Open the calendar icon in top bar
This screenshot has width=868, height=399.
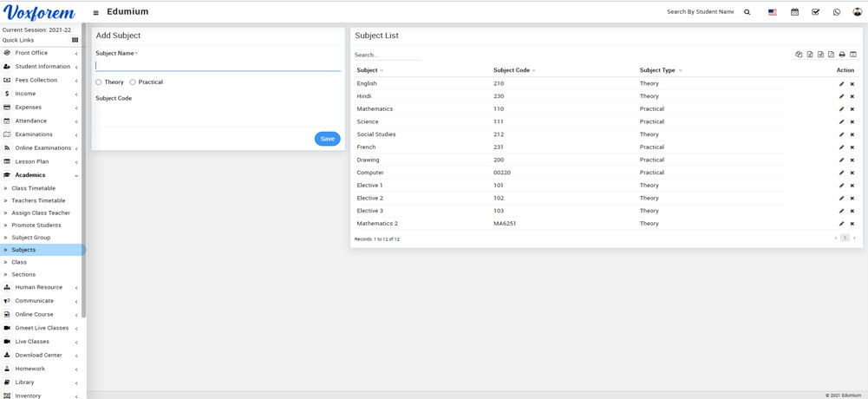coord(794,12)
